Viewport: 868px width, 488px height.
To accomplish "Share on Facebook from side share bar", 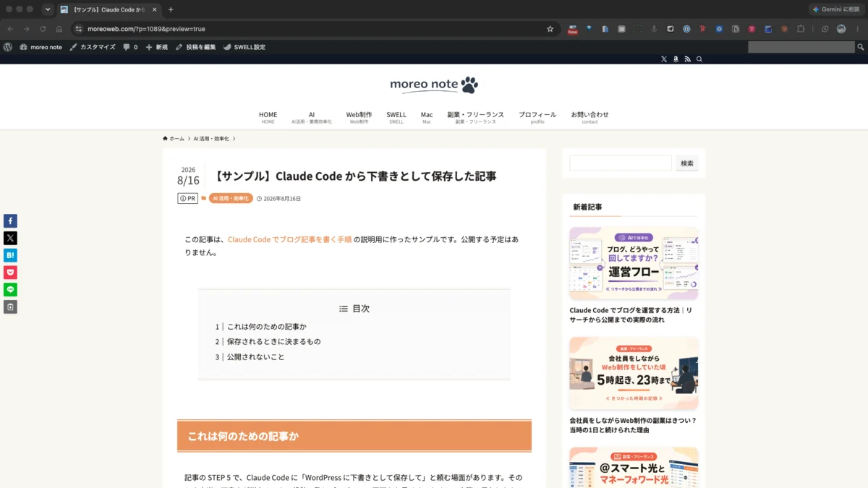I will (10, 221).
